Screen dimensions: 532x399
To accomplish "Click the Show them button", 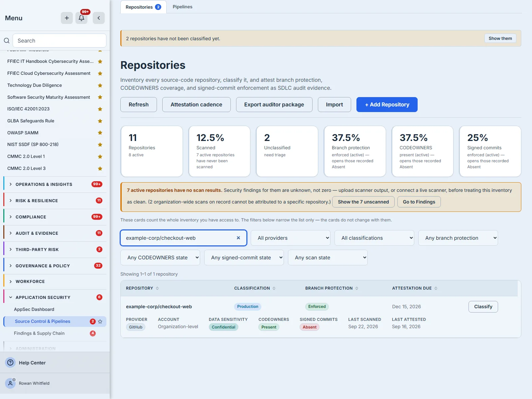I will (500, 38).
